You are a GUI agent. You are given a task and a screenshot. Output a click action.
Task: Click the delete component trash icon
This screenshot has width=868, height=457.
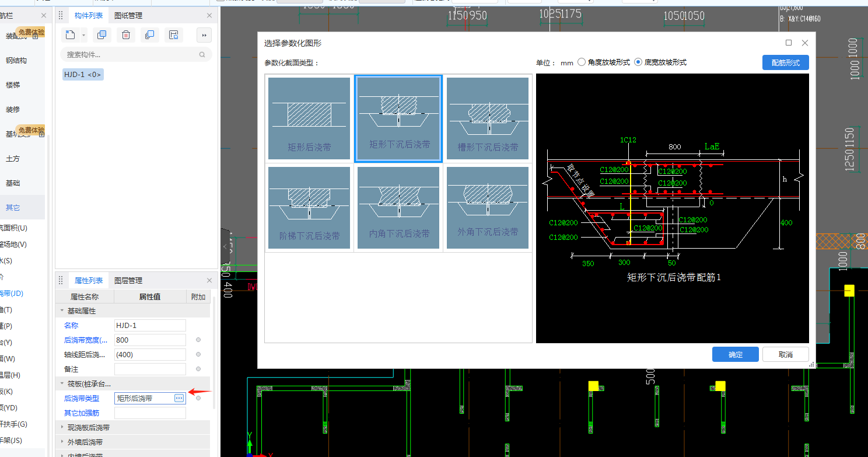coord(125,35)
